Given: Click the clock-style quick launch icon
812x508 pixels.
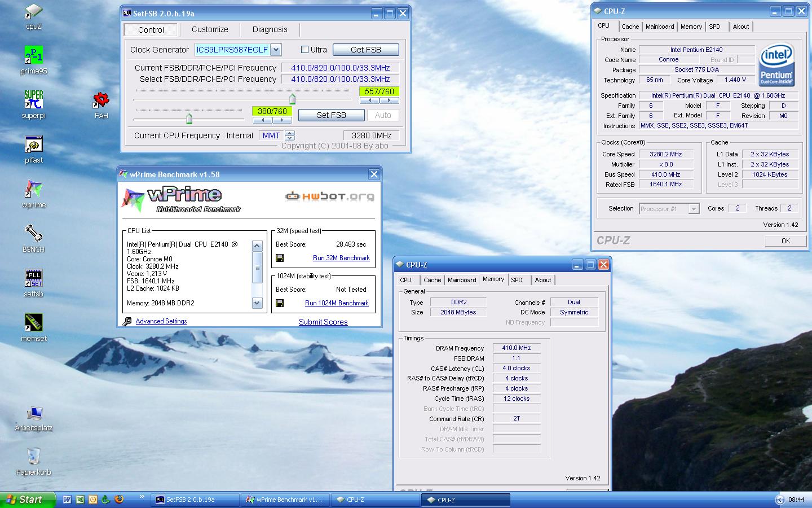Looking at the screenshot, I should (x=93, y=500).
